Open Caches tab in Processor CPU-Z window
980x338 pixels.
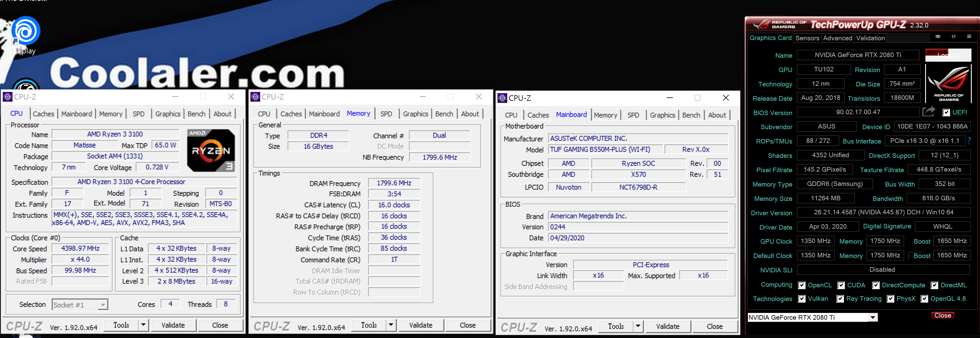click(43, 114)
